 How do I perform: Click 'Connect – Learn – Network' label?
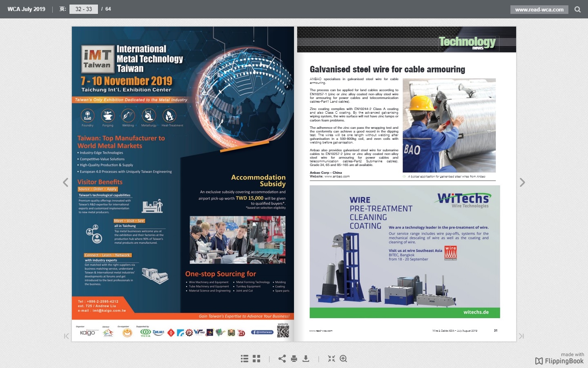click(107, 255)
